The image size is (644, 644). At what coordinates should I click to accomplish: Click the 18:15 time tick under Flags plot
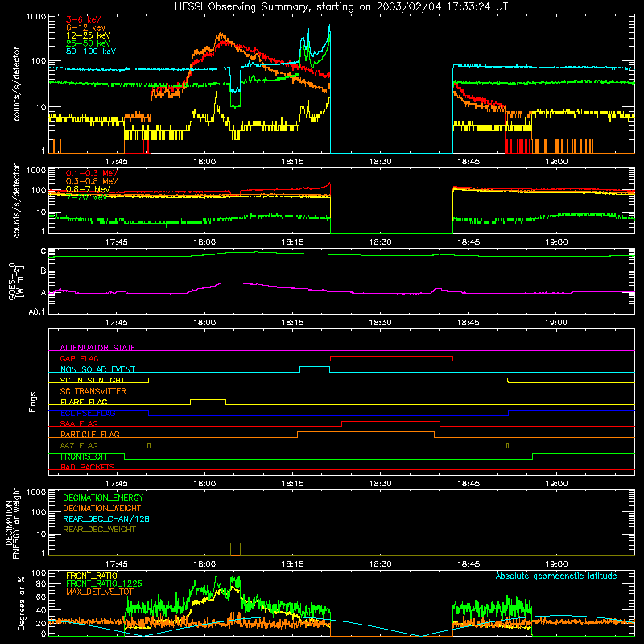292,484
